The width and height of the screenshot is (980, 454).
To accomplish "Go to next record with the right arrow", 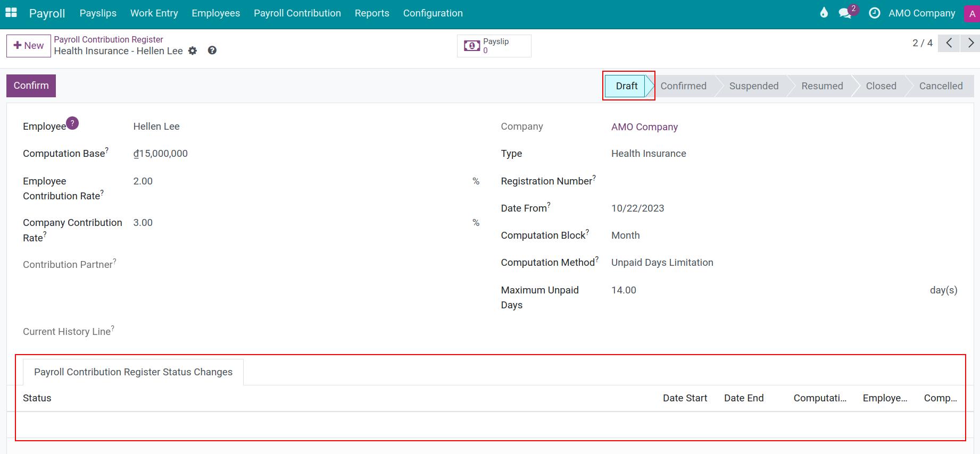I will [970, 43].
